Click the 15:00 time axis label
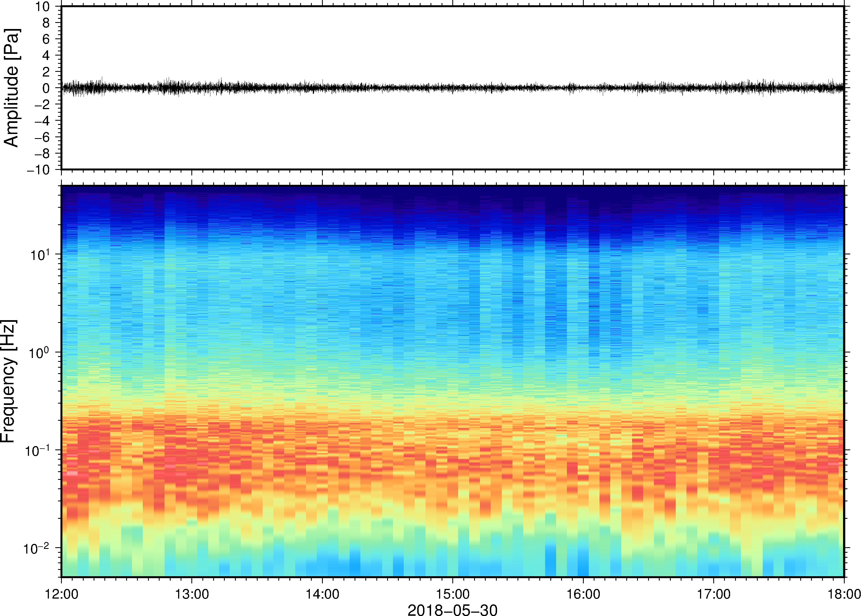 point(453,594)
